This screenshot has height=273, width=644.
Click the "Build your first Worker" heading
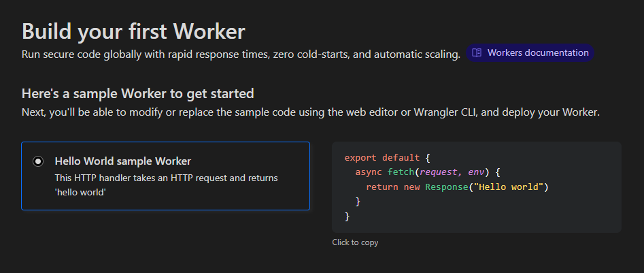tap(133, 31)
